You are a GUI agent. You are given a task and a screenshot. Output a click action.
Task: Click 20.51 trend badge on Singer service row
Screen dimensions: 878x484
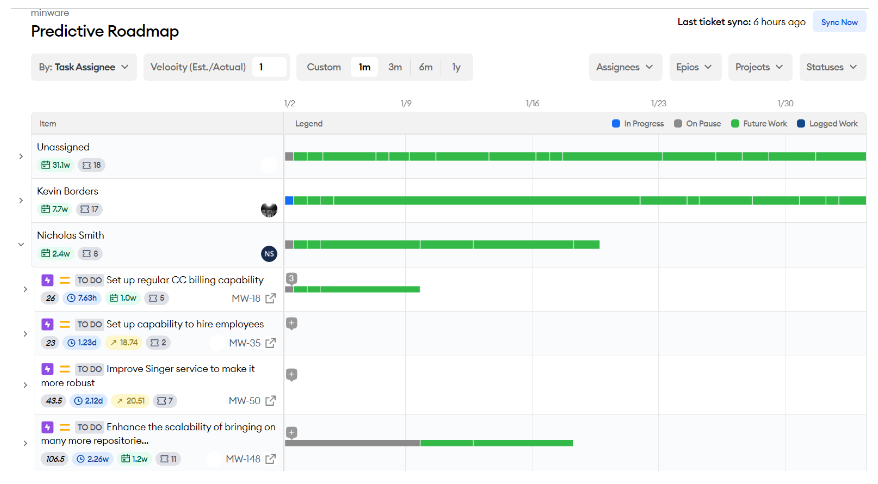130,401
